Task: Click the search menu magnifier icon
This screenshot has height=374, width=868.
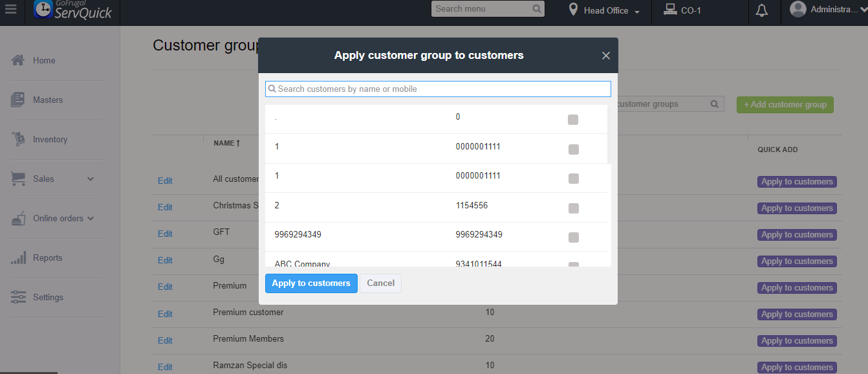Action: click(537, 9)
